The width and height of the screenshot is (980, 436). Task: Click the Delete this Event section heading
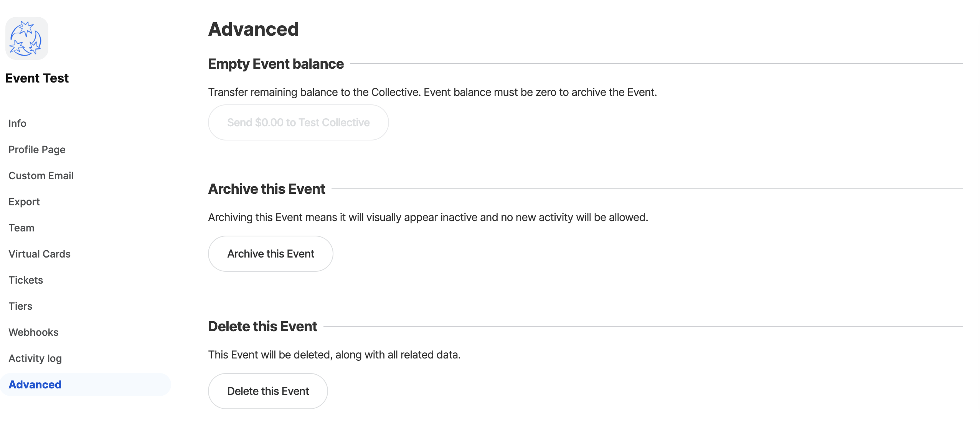pyautogui.click(x=262, y=326)
